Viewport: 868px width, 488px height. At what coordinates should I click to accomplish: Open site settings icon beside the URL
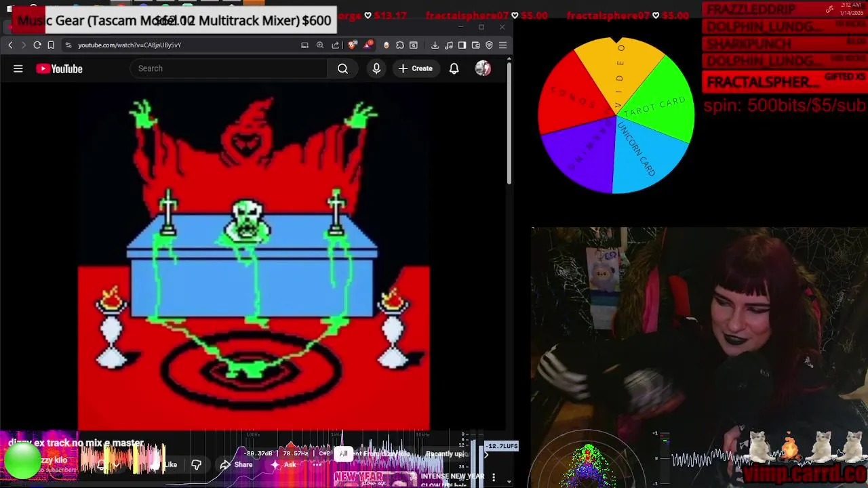click(x=68, y=45)
